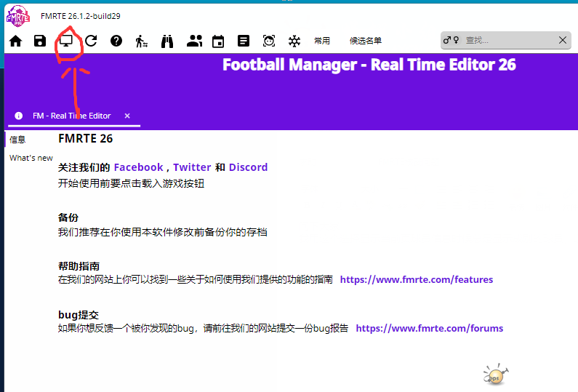The image size is (578, 392).
Task: Click the monitor Load Game icon
Action: (66, 41)
